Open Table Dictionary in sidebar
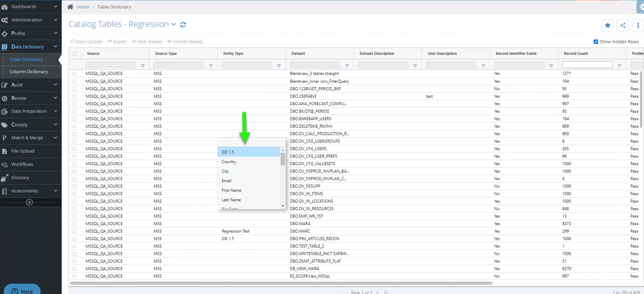 [26, 59]
